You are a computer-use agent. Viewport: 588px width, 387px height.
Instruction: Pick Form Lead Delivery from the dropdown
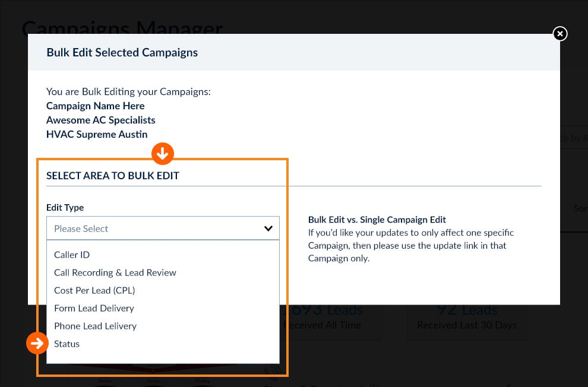click(x=94, y=308)
